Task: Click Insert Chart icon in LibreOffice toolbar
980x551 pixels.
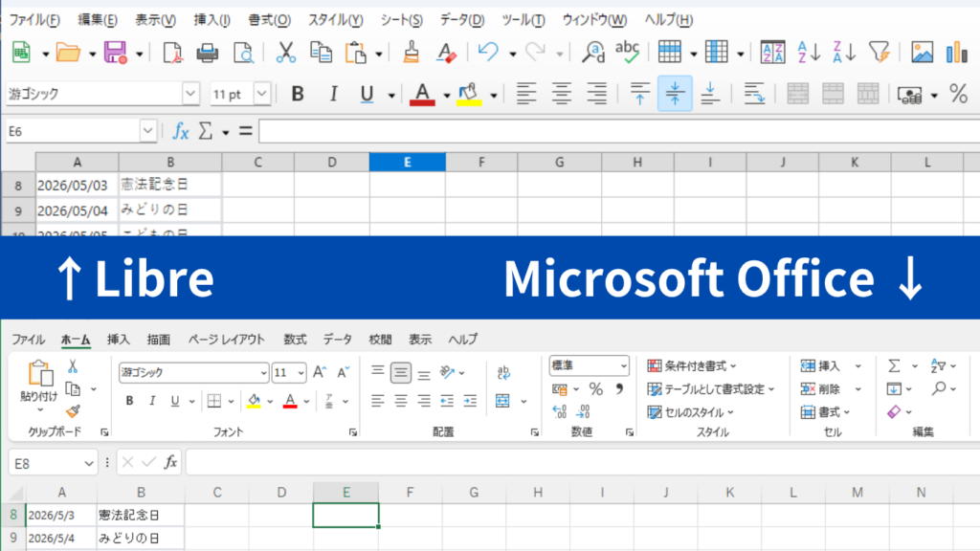Action: click(x=956, y=54)
